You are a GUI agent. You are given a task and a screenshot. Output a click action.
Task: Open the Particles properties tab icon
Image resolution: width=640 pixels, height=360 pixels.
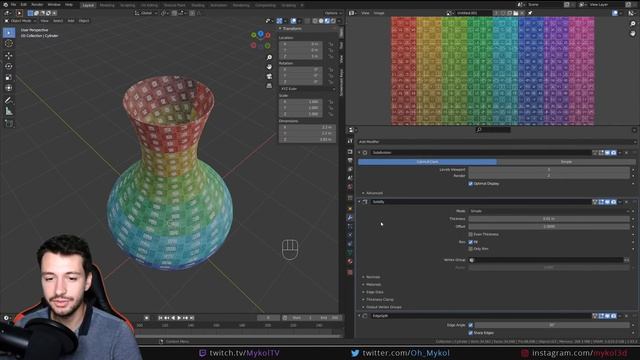coord(350,226)
